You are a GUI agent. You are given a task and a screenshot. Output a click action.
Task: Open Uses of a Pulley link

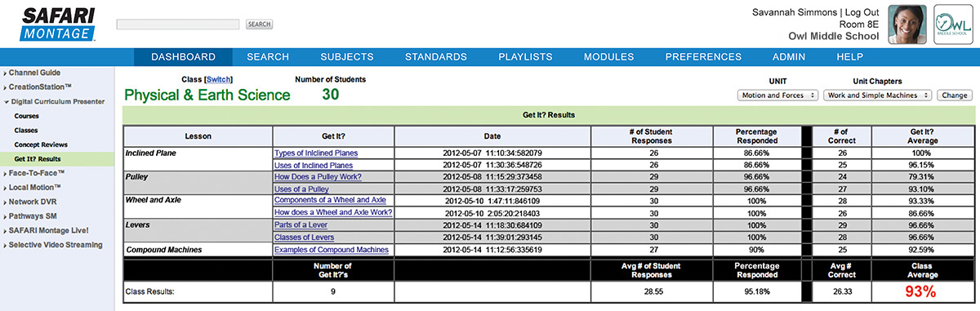click(302, 189)
